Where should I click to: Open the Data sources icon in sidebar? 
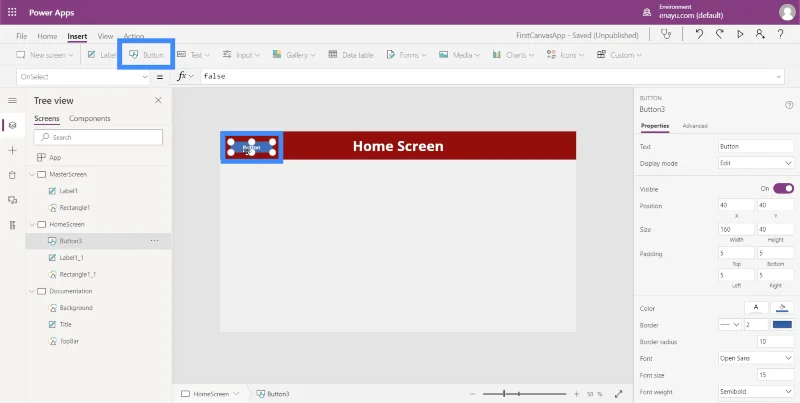(x=12, y=175)
